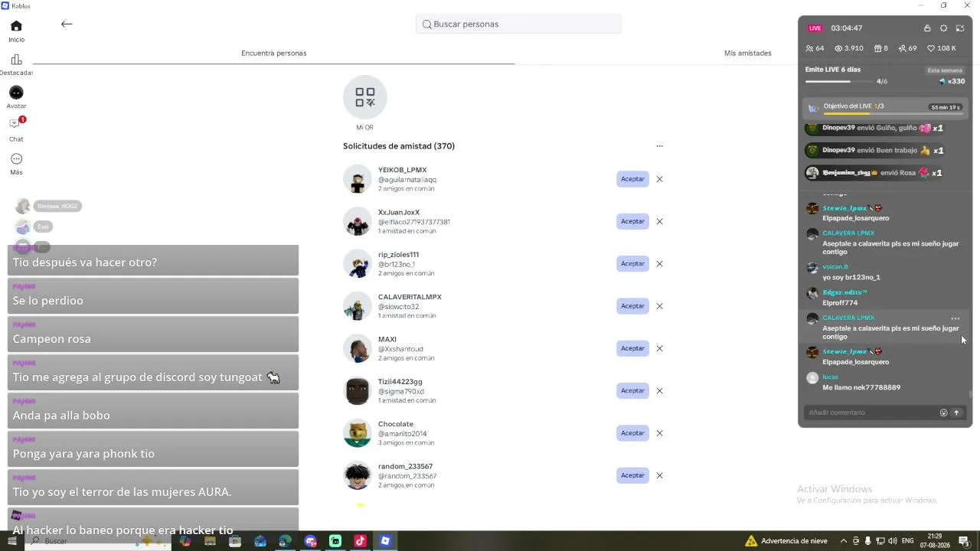This screenshot has width=980, height=551.
Task: Accept friend request from Chocolate
Action: [x=632, y=433]
